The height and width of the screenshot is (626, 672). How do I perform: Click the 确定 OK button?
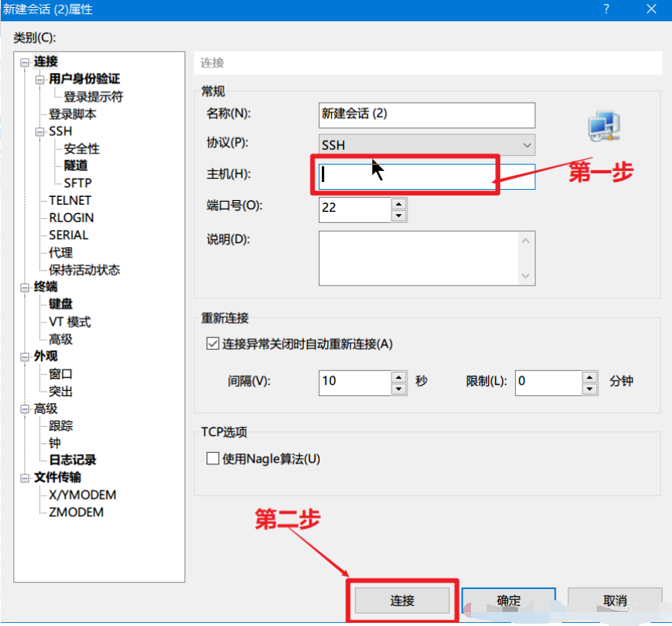pos(509,600)
